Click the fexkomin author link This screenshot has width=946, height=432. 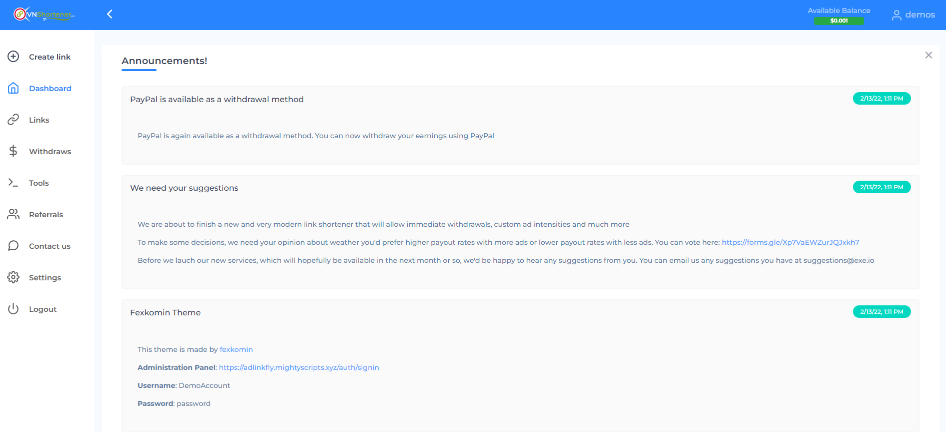[x=236, y=349]
